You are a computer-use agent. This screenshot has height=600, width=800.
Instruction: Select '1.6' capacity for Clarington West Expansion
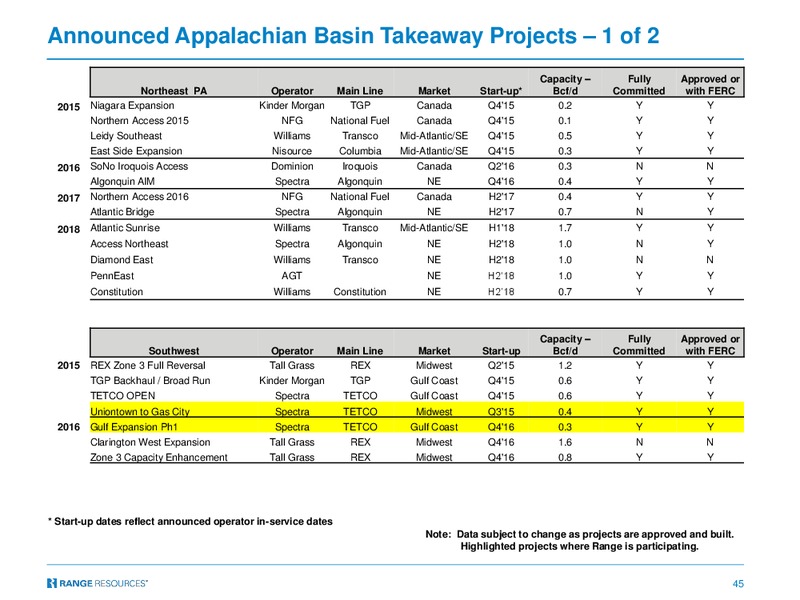pos(565,442)
